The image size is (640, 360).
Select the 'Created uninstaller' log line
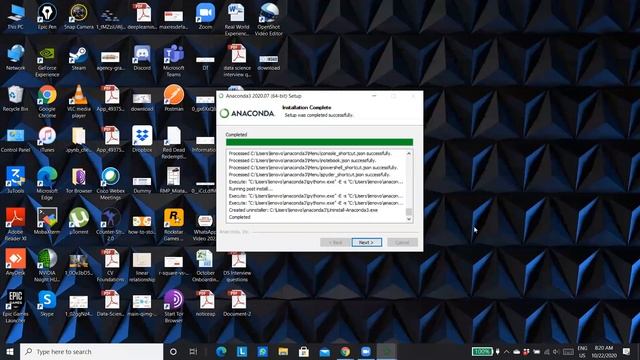[303, 210]
